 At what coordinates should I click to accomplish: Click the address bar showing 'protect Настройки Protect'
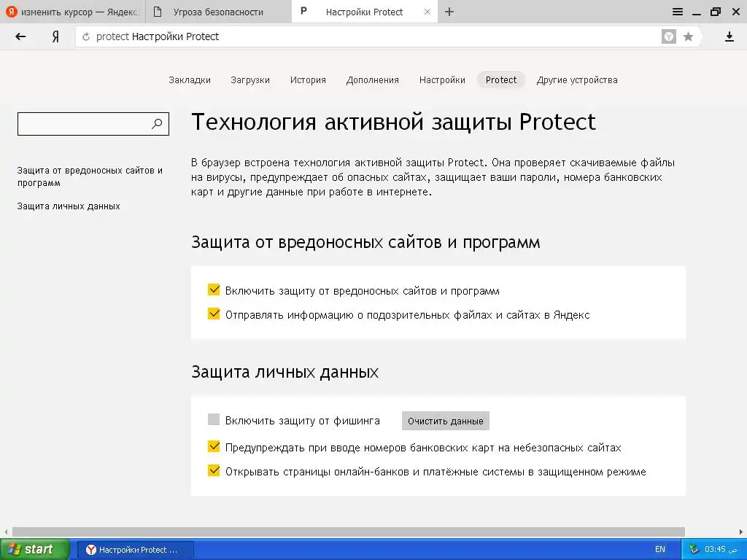pos(371,36)
